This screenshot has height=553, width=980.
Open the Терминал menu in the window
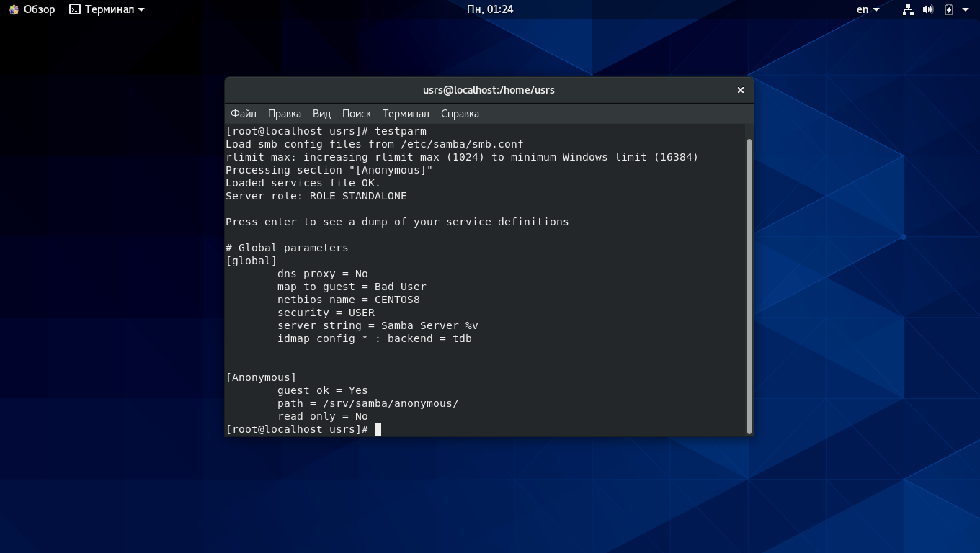406,113
